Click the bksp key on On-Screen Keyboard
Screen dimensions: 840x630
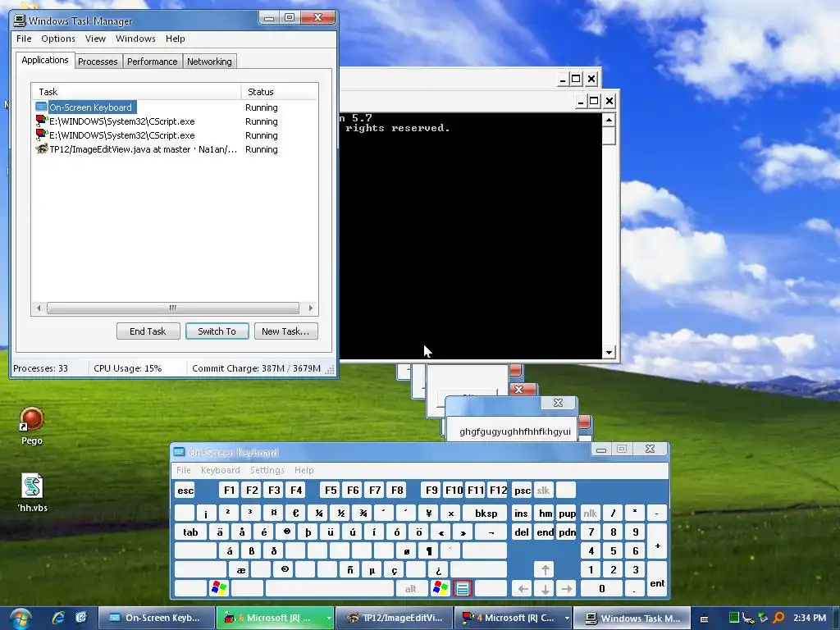(x=486, y=514)
